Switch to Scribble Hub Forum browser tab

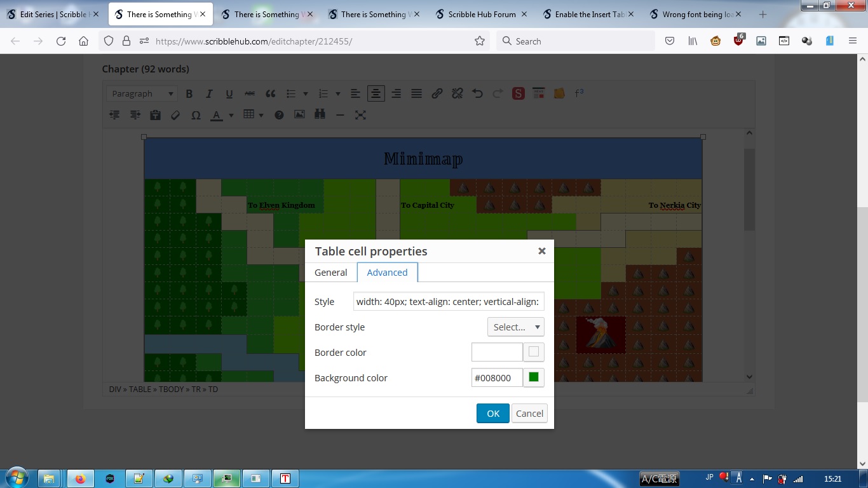point(482,14)
